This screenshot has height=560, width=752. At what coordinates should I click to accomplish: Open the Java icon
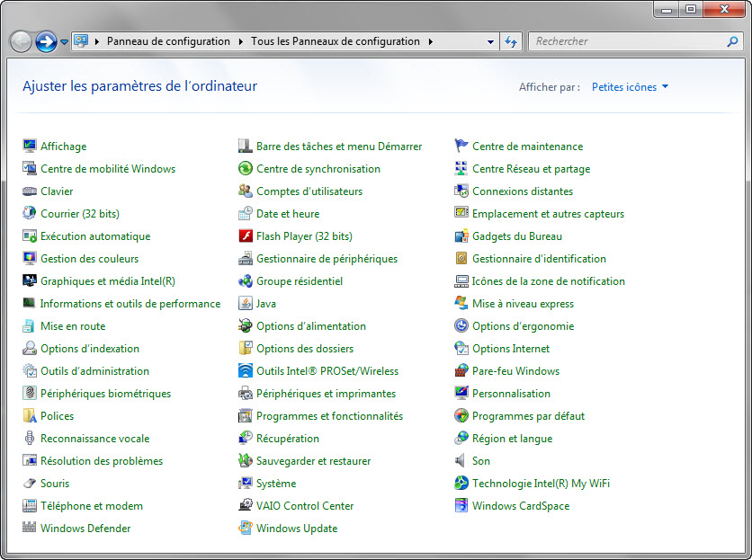pos(245,303)
